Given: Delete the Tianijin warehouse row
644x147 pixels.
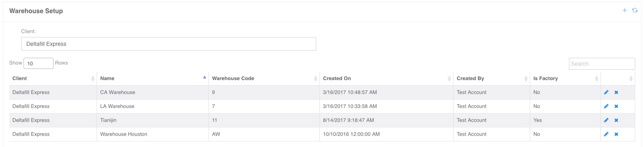Looking at the screenshot, I should tap(616, 120).
